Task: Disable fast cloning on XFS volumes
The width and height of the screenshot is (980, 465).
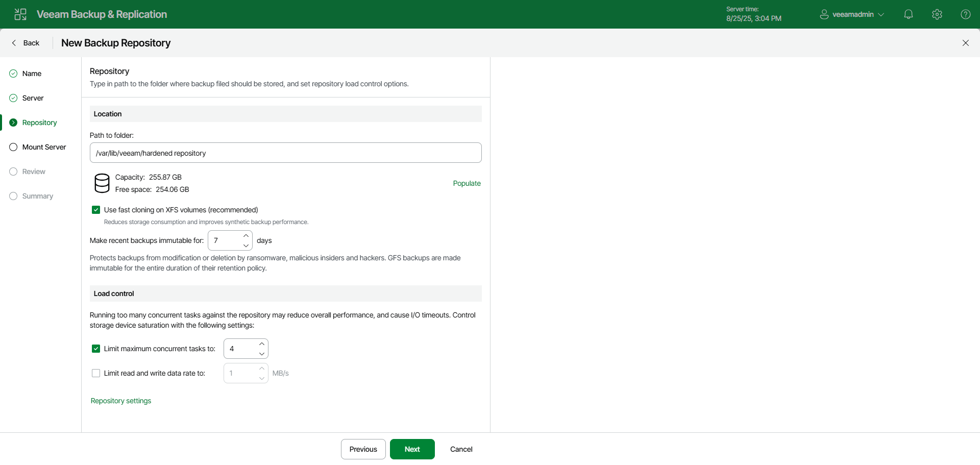Action: pos(96,210)
